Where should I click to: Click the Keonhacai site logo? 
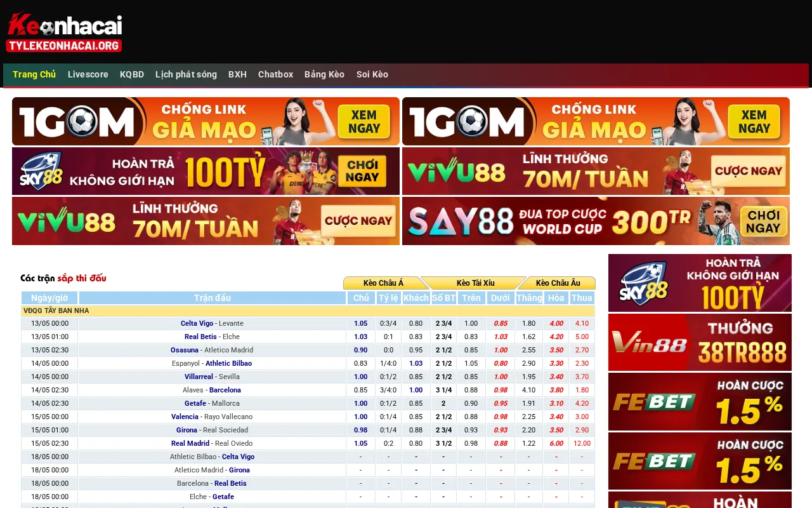[x=64, y=32]
